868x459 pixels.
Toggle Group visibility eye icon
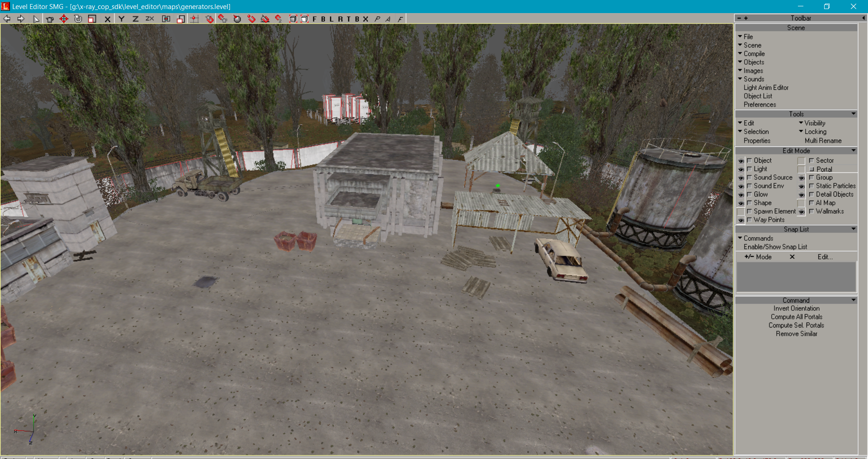pyautogui.click(x=802, y=178)
